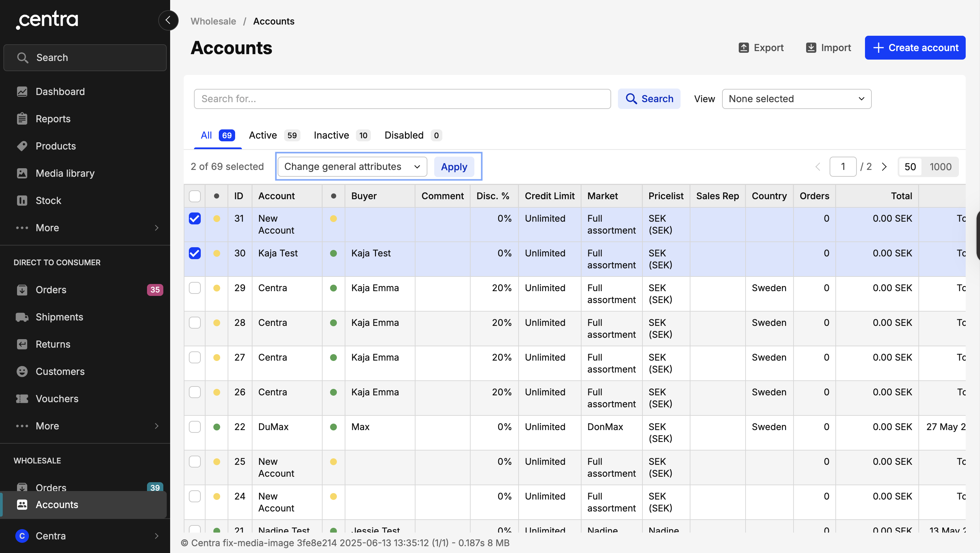Open the Customers smiley icon
980x553 pixels.
pos(22,372)
